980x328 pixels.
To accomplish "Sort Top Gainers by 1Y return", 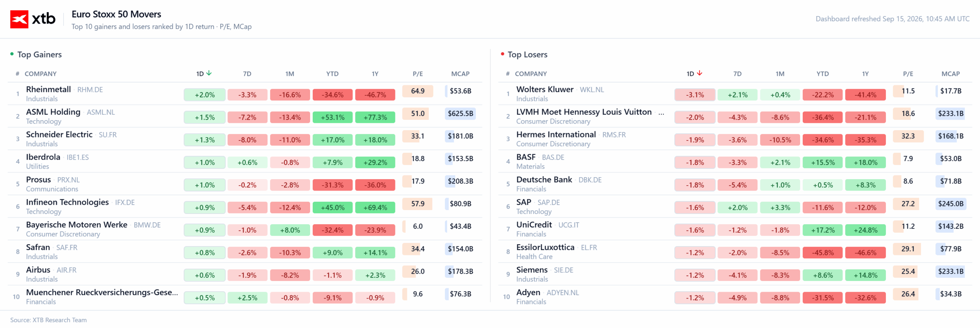I will (375, 74).
